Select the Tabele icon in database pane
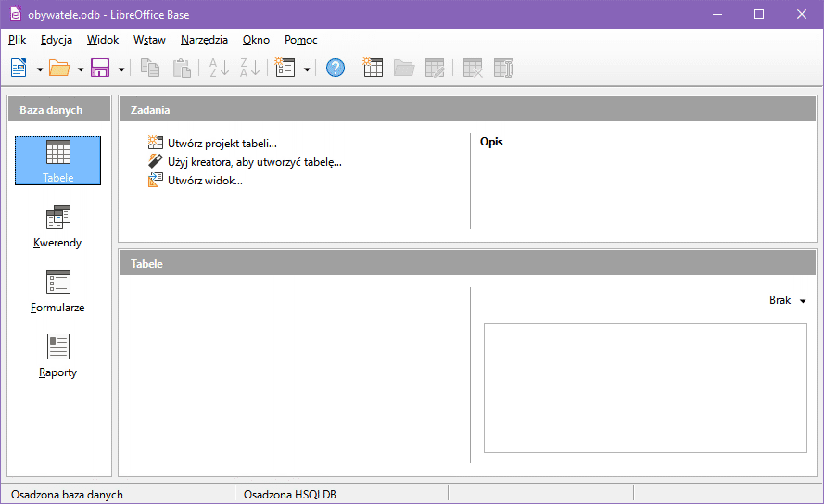 [57, 159]
